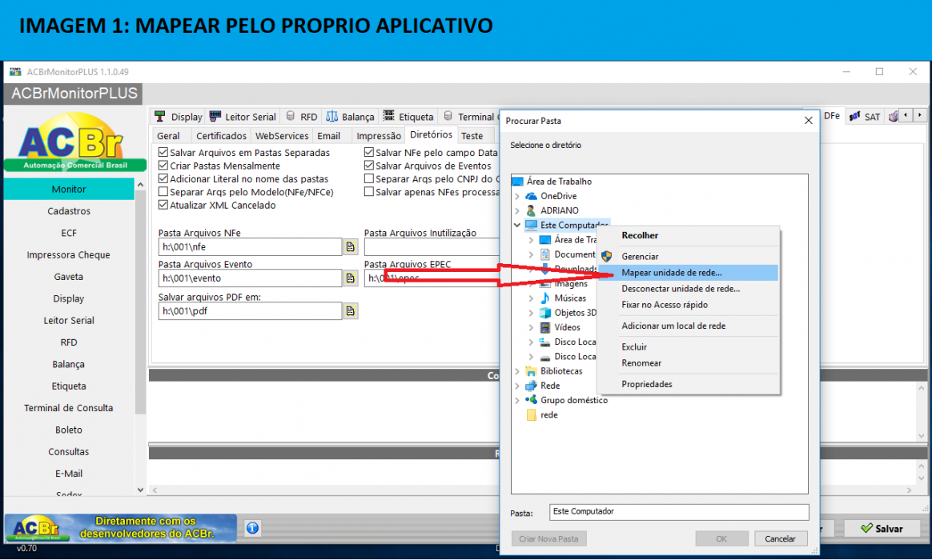Click the Vídeos film icon

[x=544, y=327]
